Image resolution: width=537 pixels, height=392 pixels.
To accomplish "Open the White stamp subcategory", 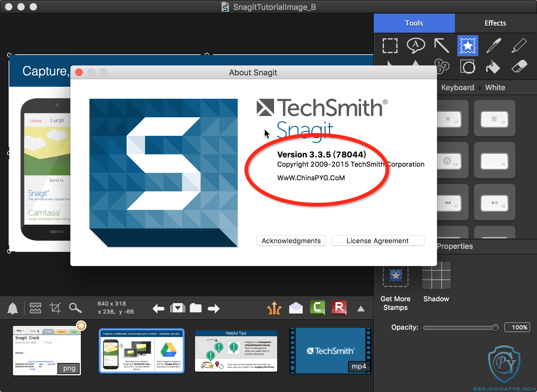I will tap(495, 88).
